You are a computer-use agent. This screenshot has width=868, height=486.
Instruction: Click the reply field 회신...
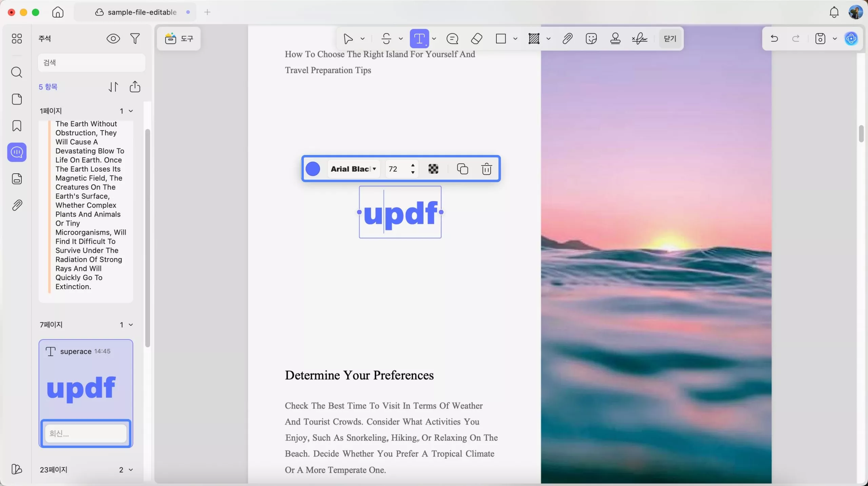coord(86,433)
